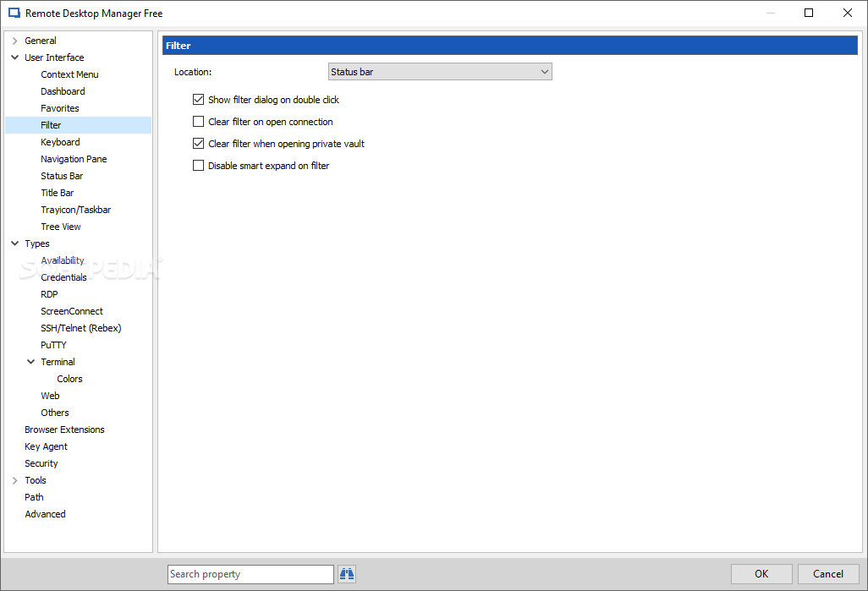This screenshot has width=868, height=591.
Task: Open Keyboard settings
Action: pos(60,142)
